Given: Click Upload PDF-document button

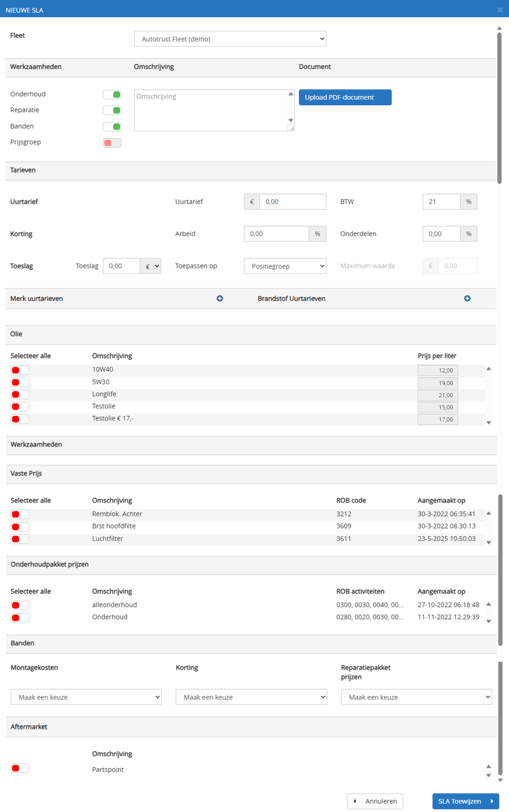Looking at the screenshot, I should pyautogui.click(x=345, y=97).
